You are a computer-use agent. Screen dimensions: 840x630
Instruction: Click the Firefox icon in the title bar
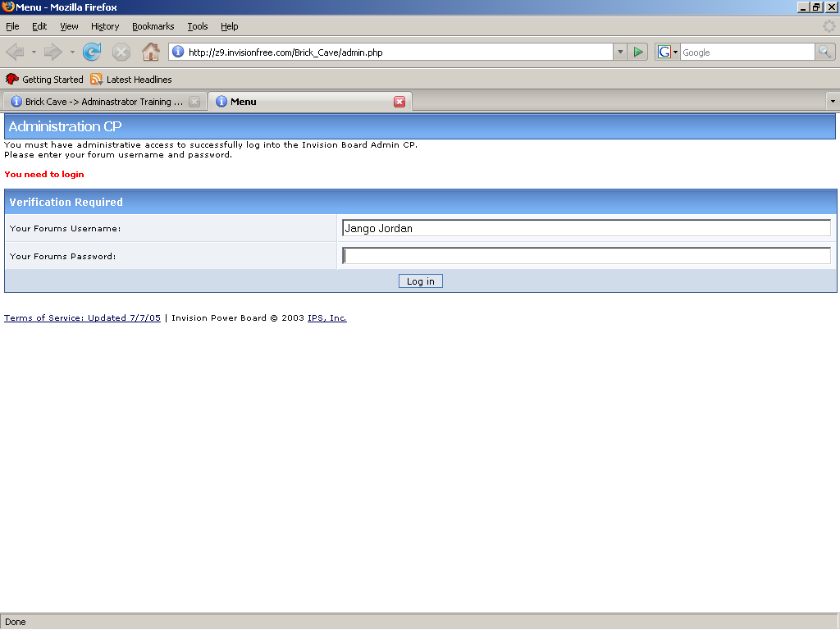click(x=7, y=7)
